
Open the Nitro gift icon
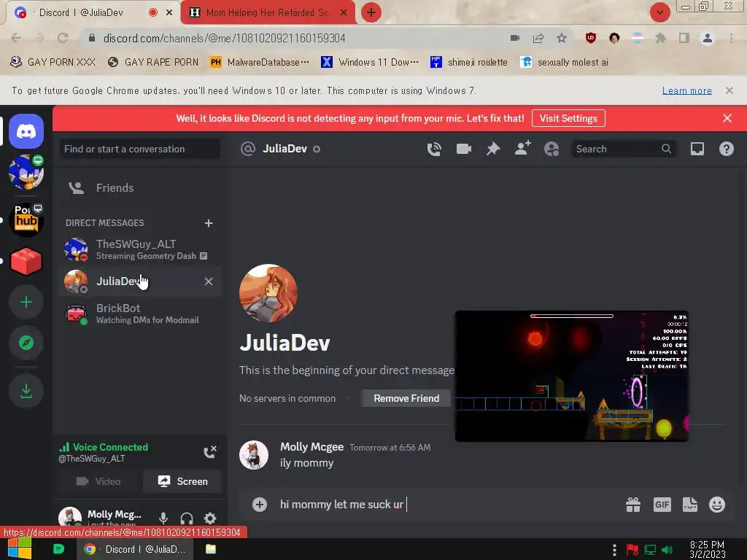click(x=633, y=505)
